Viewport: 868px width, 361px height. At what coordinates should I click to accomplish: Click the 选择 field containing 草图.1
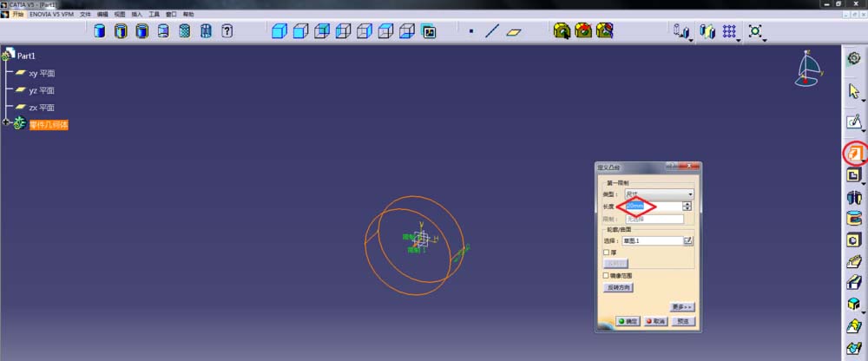coord(653,241)
